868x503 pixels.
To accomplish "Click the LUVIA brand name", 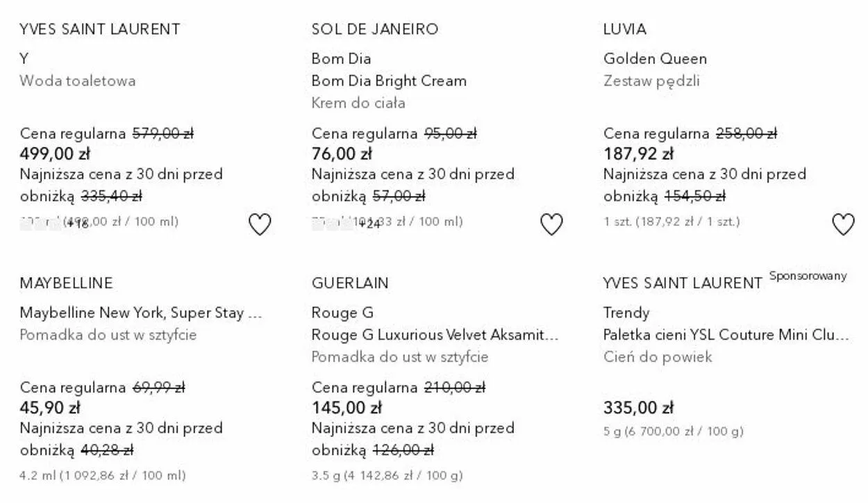I will click(x=625, y=29).
